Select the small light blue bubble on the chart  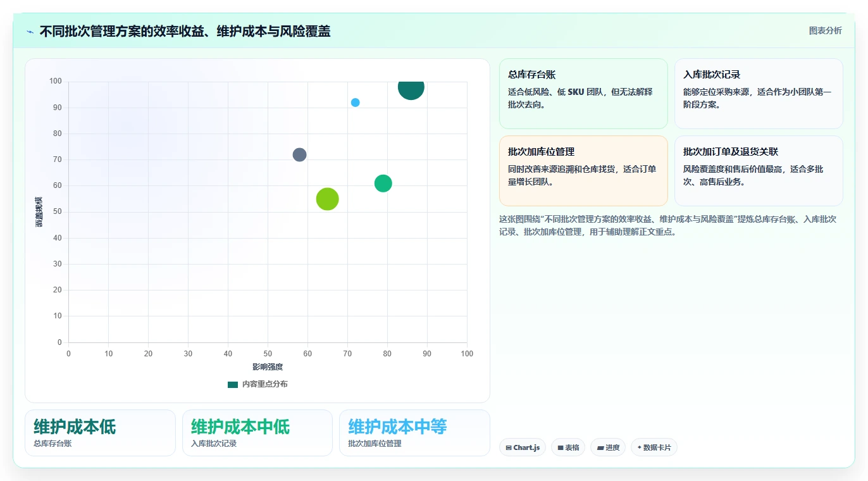[356, 103]
